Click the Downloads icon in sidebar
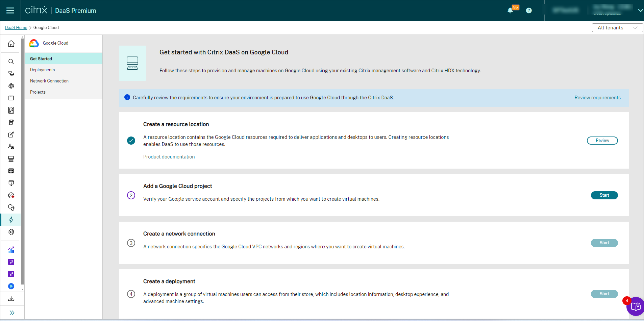 (11, 299)
